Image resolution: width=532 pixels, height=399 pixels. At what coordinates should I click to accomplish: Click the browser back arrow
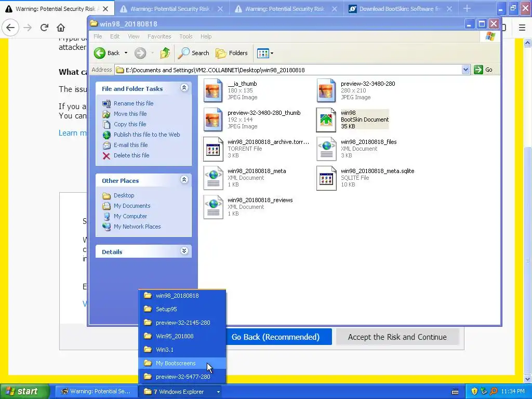point(10,28)
